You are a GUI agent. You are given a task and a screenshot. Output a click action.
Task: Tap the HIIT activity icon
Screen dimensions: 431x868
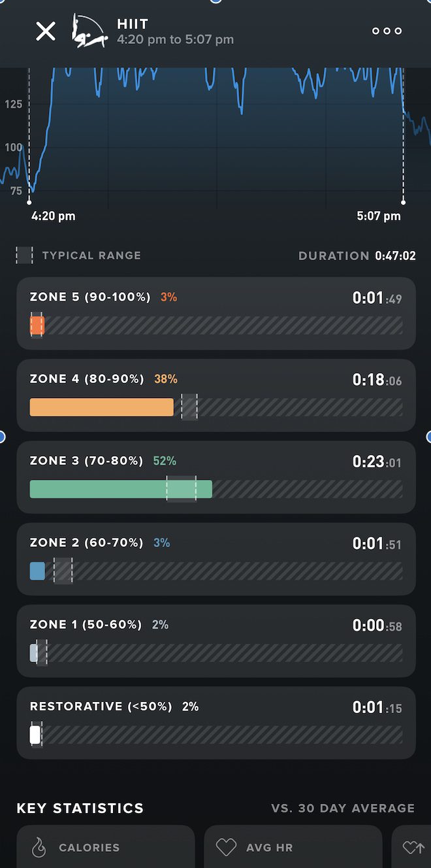(89, 31)
